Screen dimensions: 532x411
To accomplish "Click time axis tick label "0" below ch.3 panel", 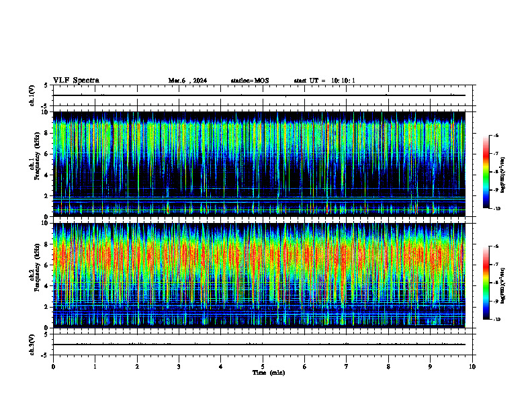I will pyautogui.click(x=53, y=367).
